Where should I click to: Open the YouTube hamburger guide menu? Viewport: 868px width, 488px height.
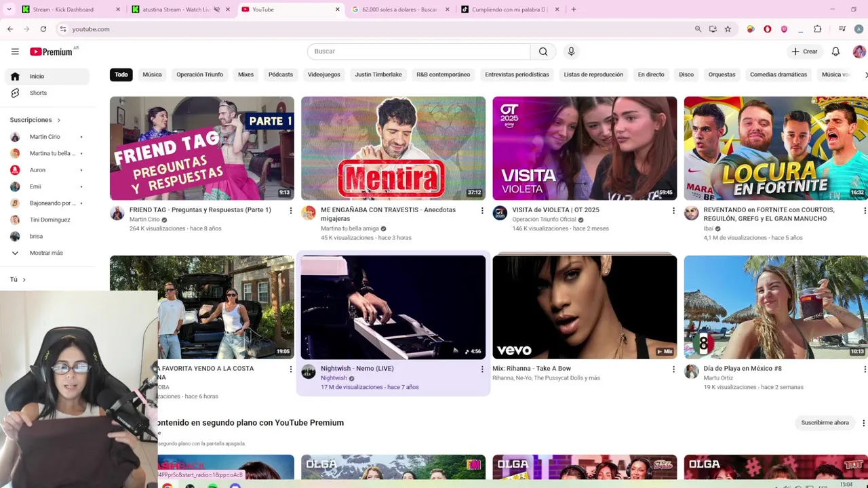point(15,52)
